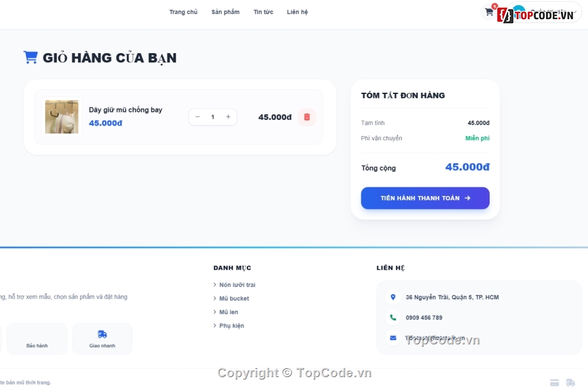
Task: Click address 36 Nguyễn Trãi text
Action: 452,297
